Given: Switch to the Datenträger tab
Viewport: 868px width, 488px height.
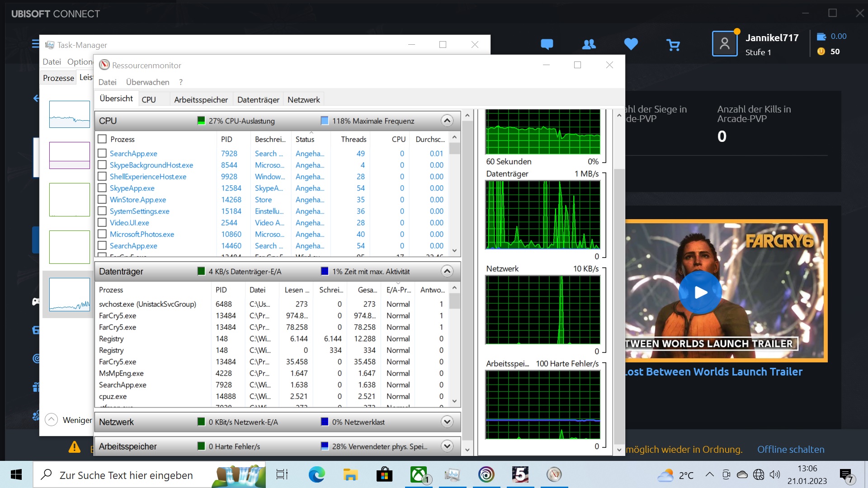Looking at the screenshot, I should pyautogui.click(x=258, y=100).
